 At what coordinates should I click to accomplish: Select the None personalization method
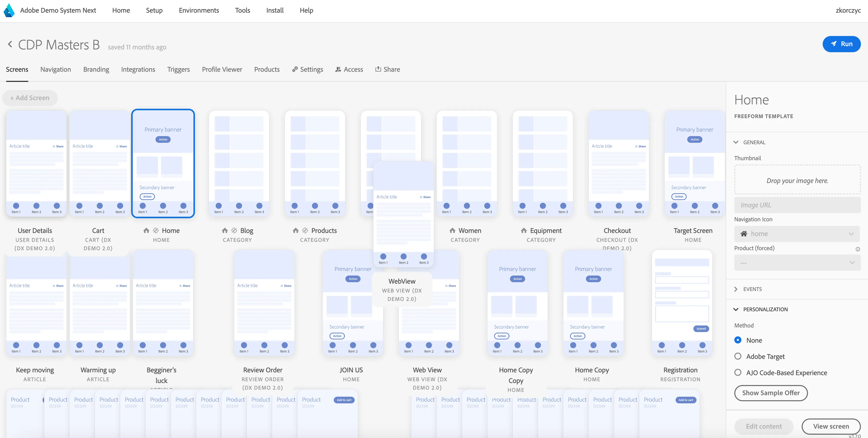(738, 340)
